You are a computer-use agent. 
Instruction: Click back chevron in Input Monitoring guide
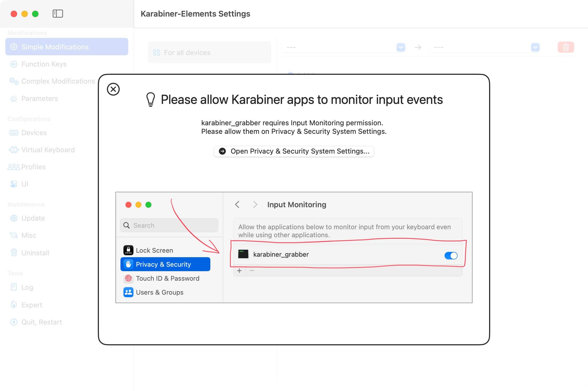pyautogui.click(x=237, y=205)
